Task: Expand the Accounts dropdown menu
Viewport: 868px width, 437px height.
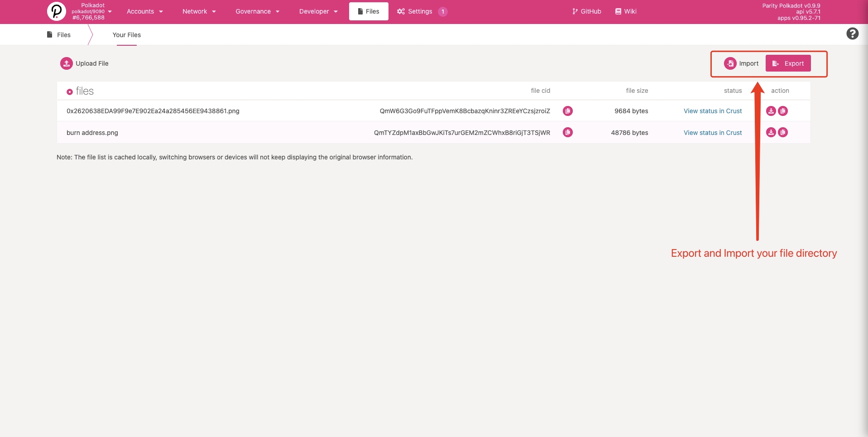Action: click(144, 11)
